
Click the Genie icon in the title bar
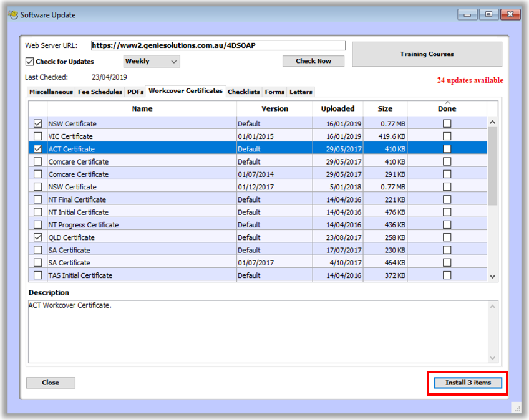pos(14,14)
